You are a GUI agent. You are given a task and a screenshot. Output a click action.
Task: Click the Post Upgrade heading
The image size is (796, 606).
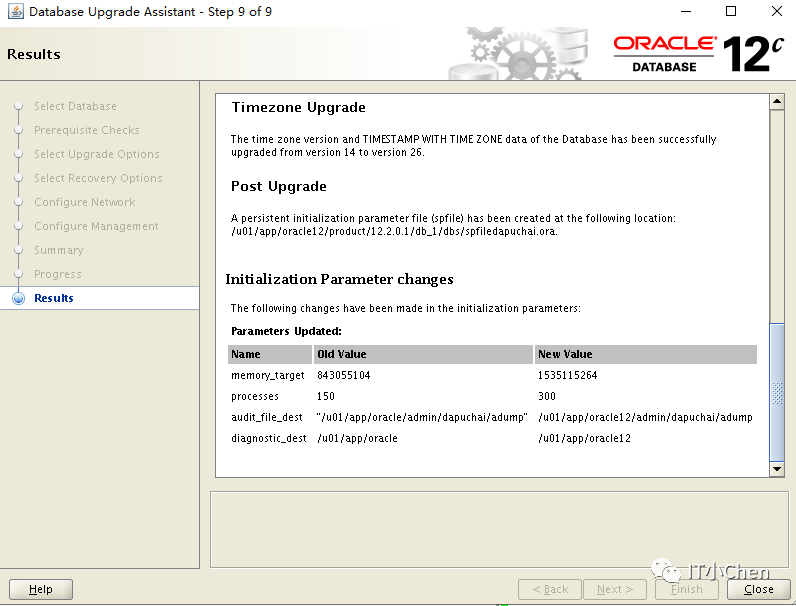click(x=279, y=186)
